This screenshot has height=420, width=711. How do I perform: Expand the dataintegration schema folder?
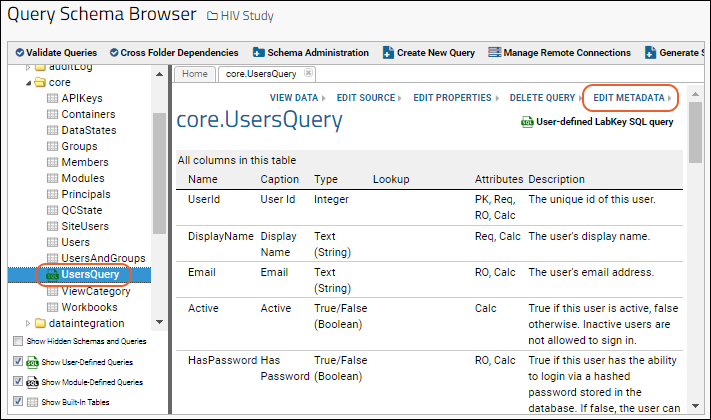point(28,323)
